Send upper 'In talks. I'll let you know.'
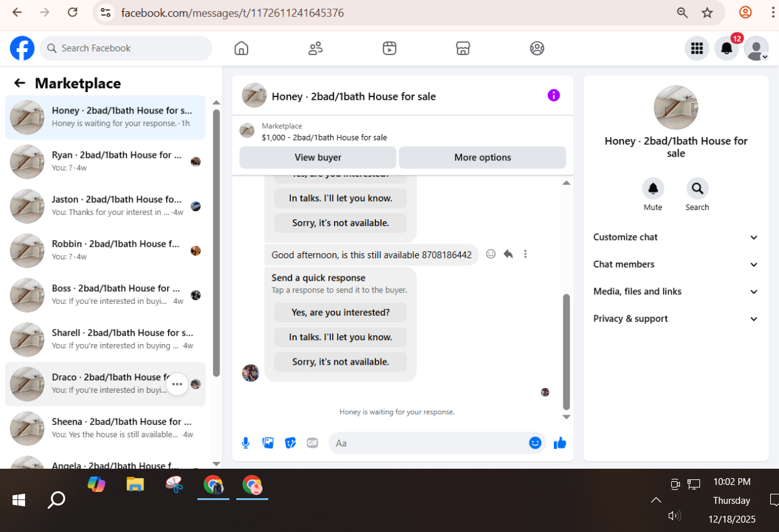 [x=340, y=198]
